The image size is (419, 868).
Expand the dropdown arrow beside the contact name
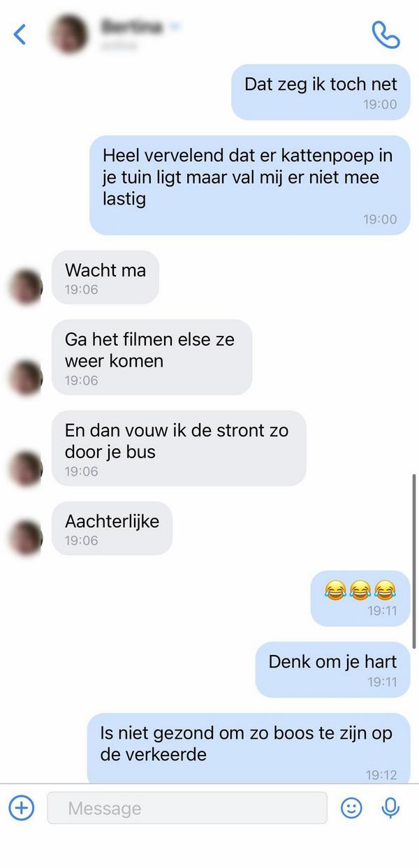tap(175, 27)
